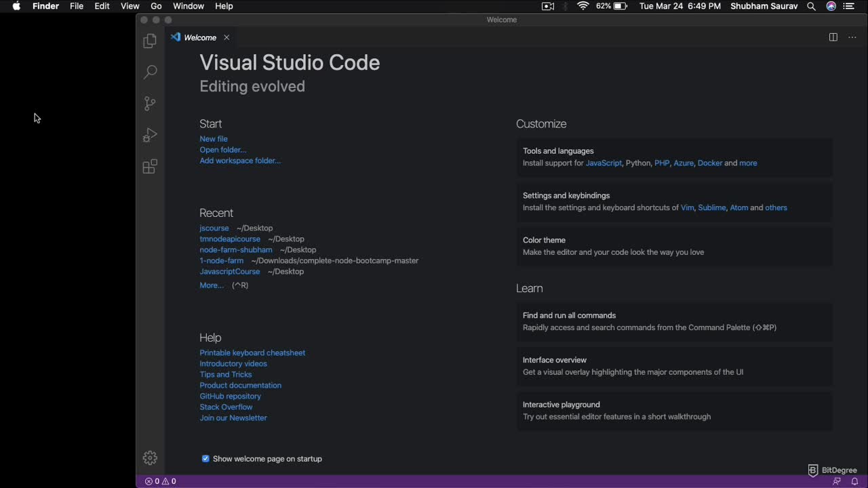Open the View menu
The height and width of the screenshot is (488, 868).
(x=130, y=6)
